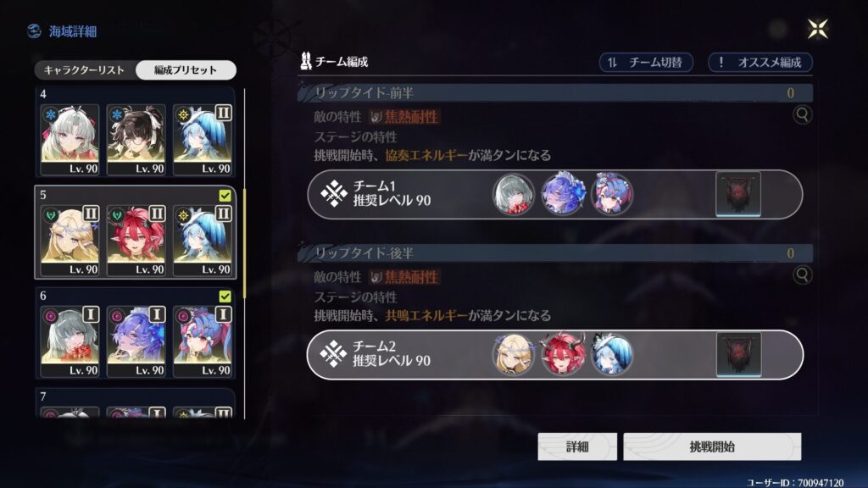Open the banner icon on チーム1 row
868x488 pixels.
pyautogui.click(x=738, y=194)
